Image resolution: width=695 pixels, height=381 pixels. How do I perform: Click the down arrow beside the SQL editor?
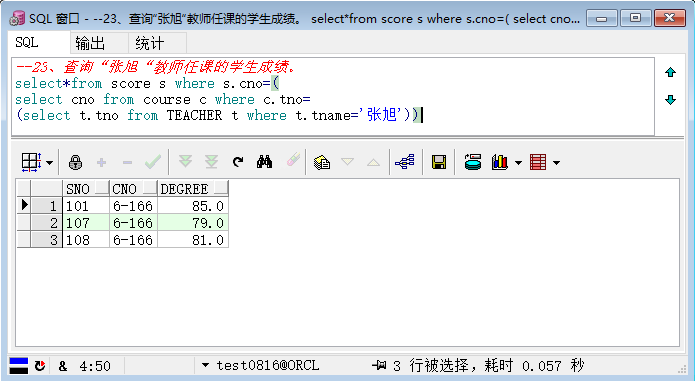[670, 100]
